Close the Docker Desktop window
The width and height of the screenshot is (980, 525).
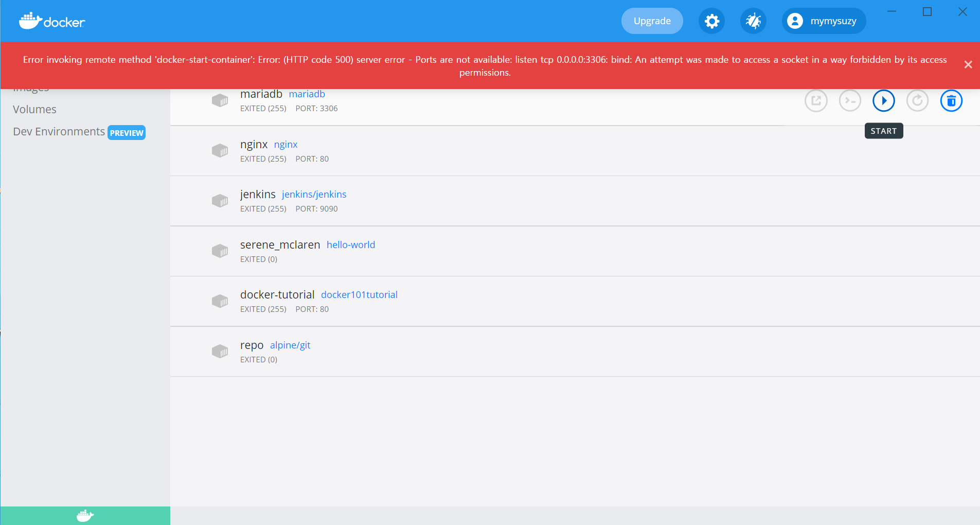(963, 11)
